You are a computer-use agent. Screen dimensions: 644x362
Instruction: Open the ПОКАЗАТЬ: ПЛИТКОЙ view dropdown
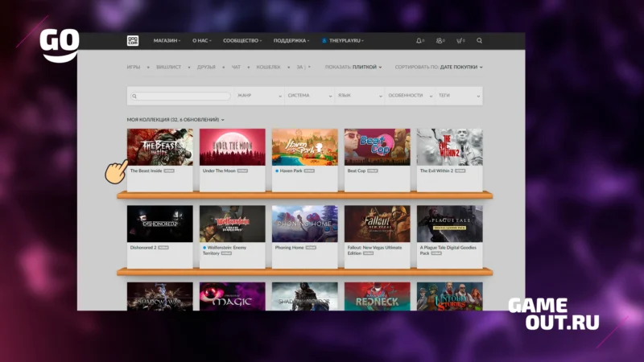pos(353,67)
